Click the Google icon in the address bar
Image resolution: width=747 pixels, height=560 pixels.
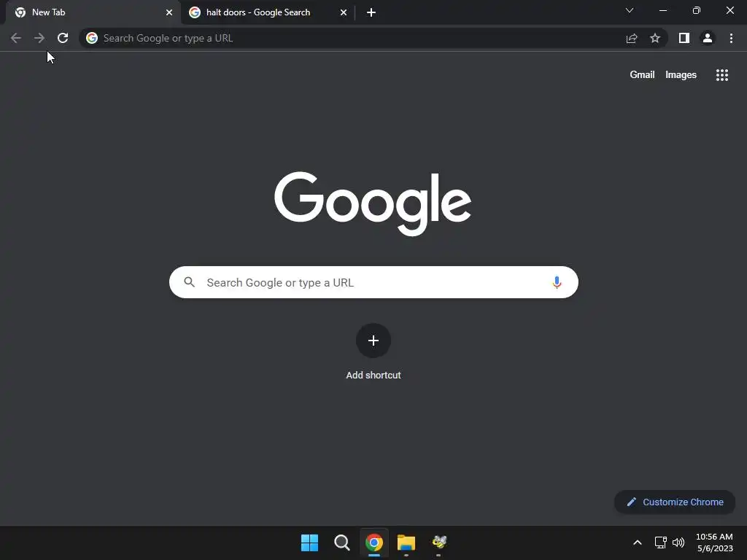[x=92, y=38]
